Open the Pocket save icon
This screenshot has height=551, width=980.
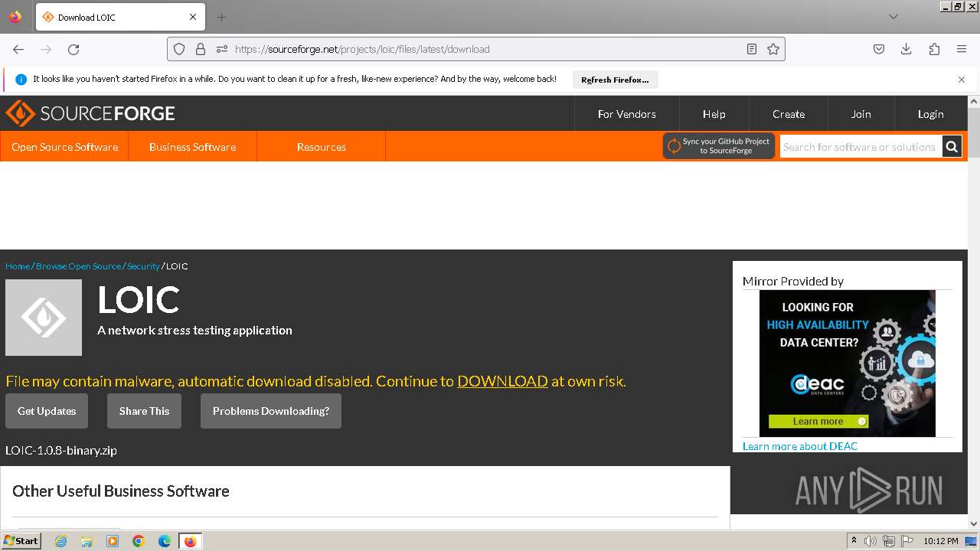point(879,49)
